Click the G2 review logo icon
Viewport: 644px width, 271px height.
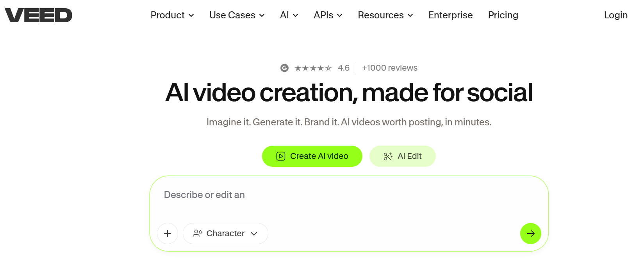tap(285, 68)
